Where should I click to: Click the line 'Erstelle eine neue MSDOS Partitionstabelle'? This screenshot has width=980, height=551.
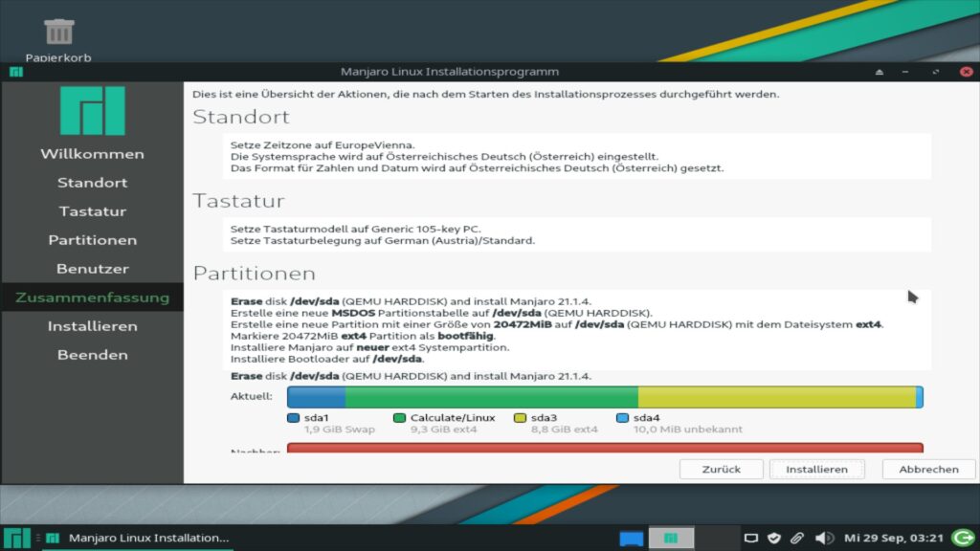click(x=441, y=313)
